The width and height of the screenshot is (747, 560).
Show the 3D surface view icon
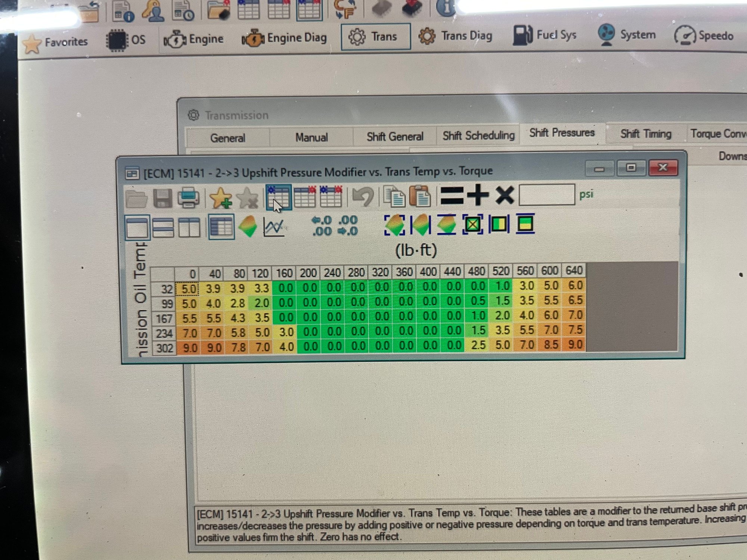pyautogui.click(x=248, y=226)
